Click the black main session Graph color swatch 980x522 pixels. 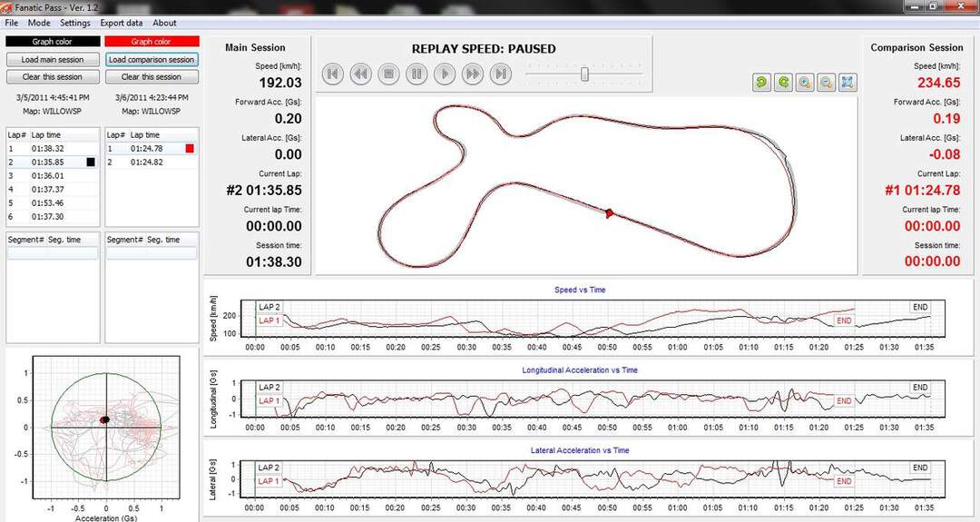(x=52, y=42)
